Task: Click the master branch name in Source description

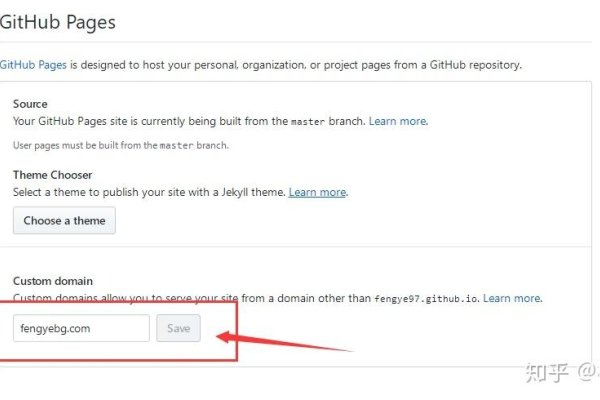Action: pos(307,121)
